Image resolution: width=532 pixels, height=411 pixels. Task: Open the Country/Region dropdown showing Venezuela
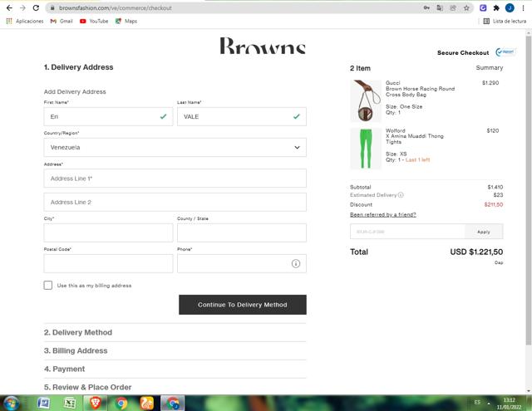(x=175, y=148)
